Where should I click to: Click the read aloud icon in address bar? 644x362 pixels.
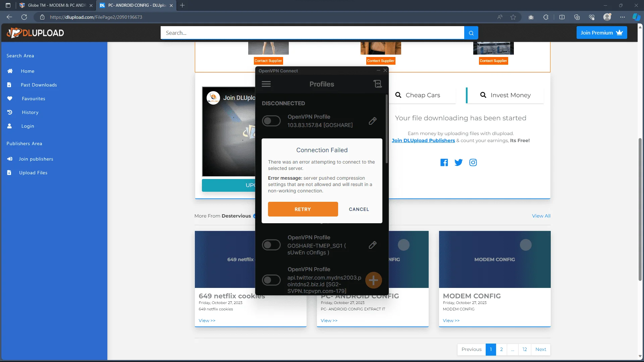point(500,17)
